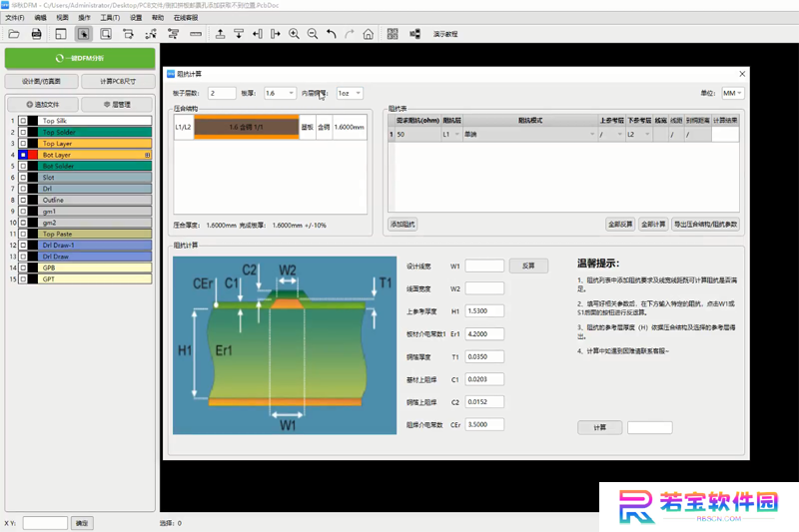Select the pointer selection tool
The height and width of the screenshot is (532, 799).
point(83,34)
